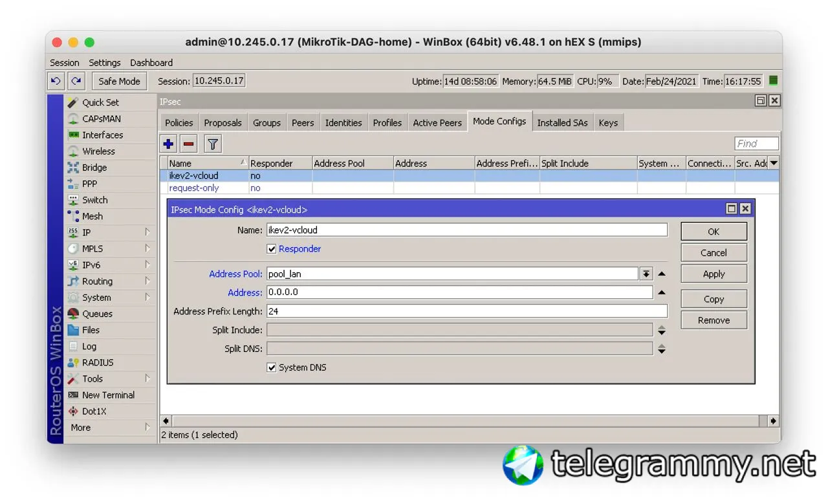Click the Copy button

(714, 300)
